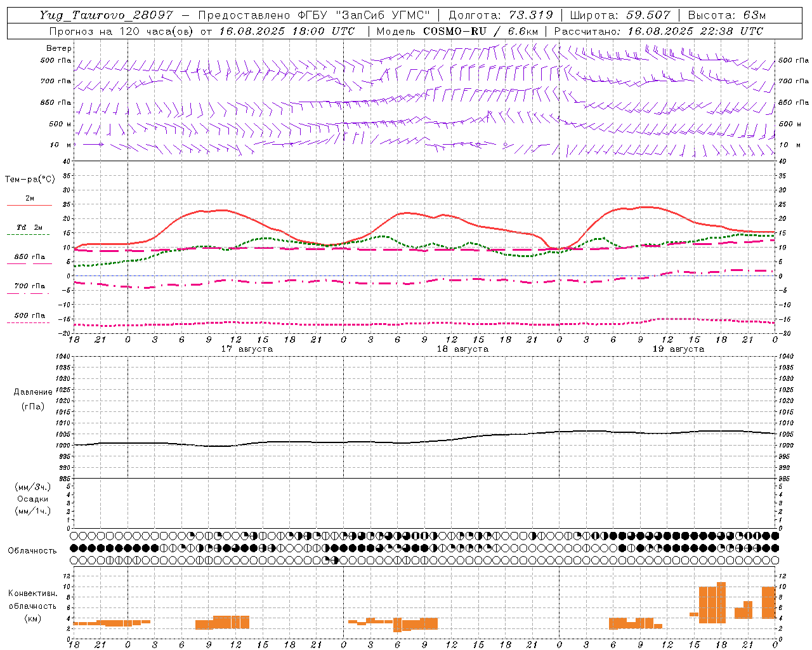Click the Высота: 63м header field

[x=726, y=15]
